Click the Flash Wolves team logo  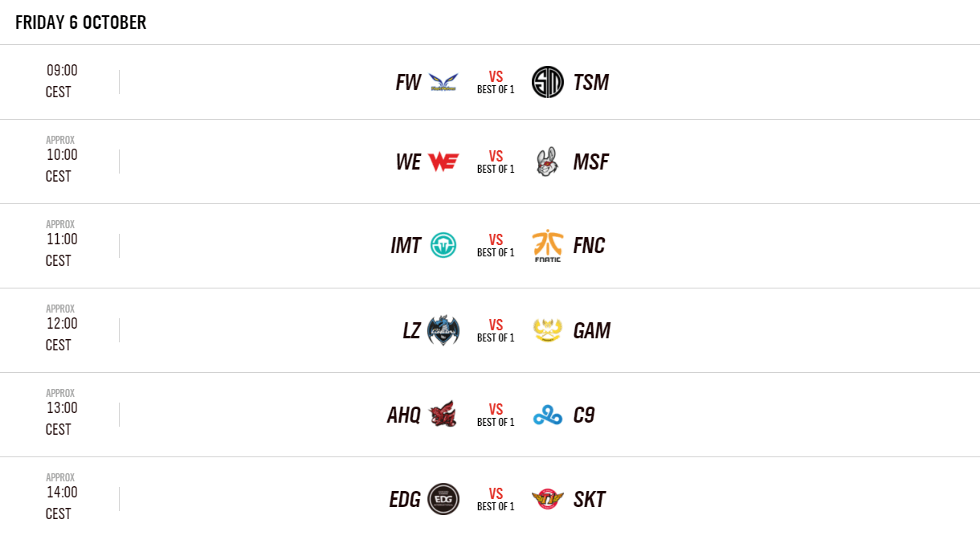click(443, 82)
